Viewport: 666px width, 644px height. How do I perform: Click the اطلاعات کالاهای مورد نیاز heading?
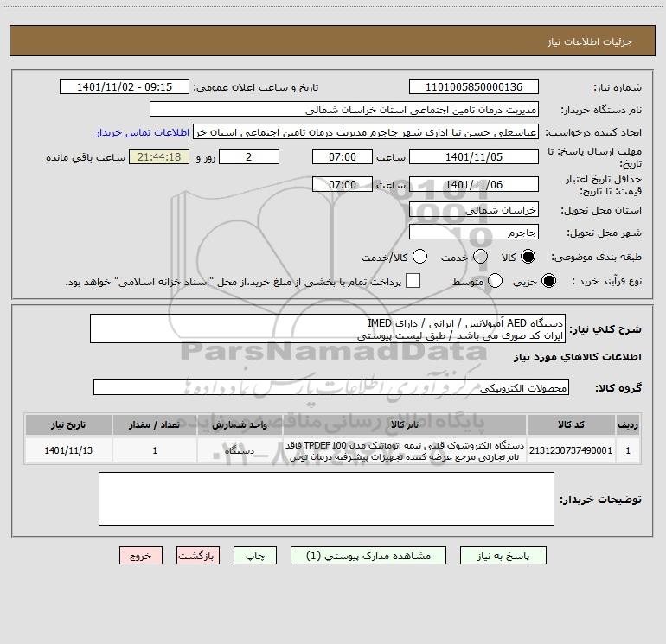[578, 357]
